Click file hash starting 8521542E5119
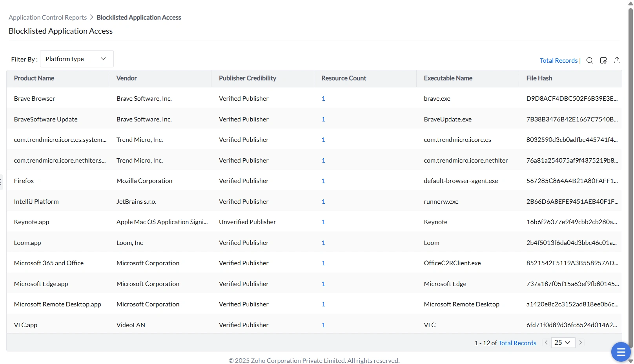The height and width of the screenshot is (364, 634). (x=572, y=263)
